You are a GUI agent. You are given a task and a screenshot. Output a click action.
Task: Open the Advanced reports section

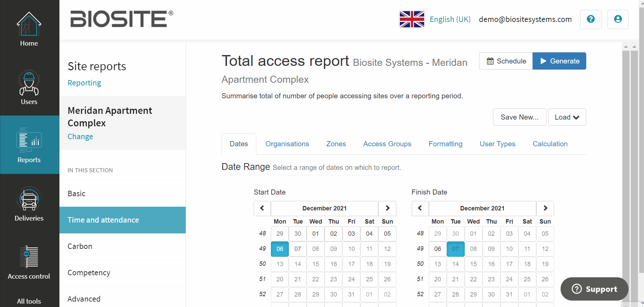(123, 299)
